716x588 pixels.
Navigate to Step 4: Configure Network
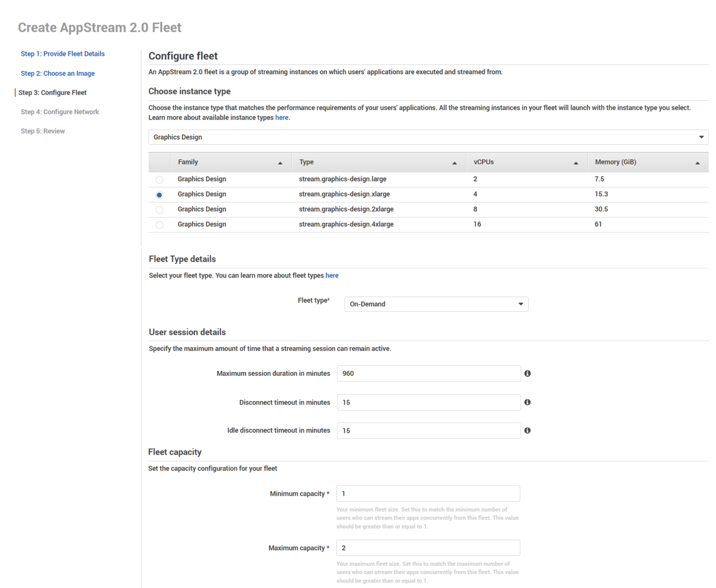(x=60, y=112)
